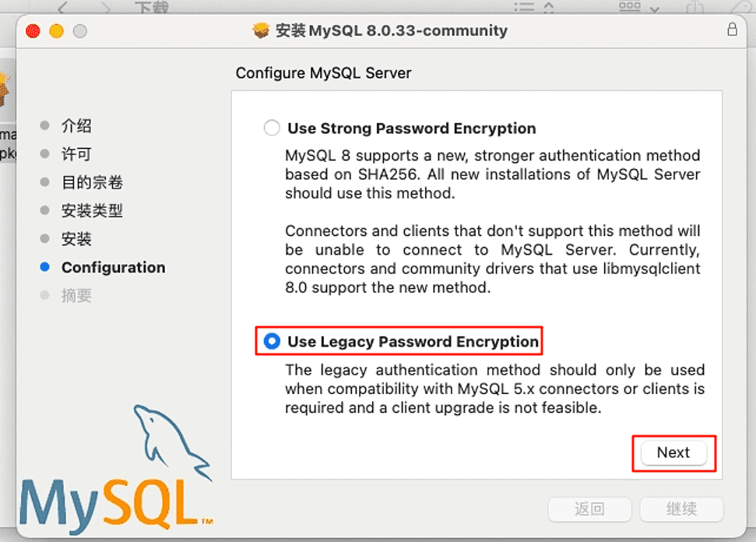The image size is (756, 542).
Task: Click the 继续 continue button
Action: point(681,509)
